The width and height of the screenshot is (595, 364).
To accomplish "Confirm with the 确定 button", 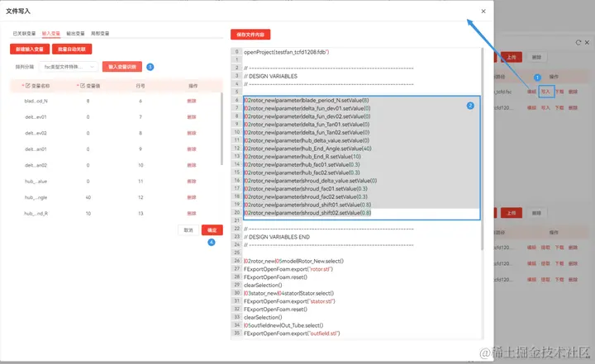I will [x=212, y=230].
